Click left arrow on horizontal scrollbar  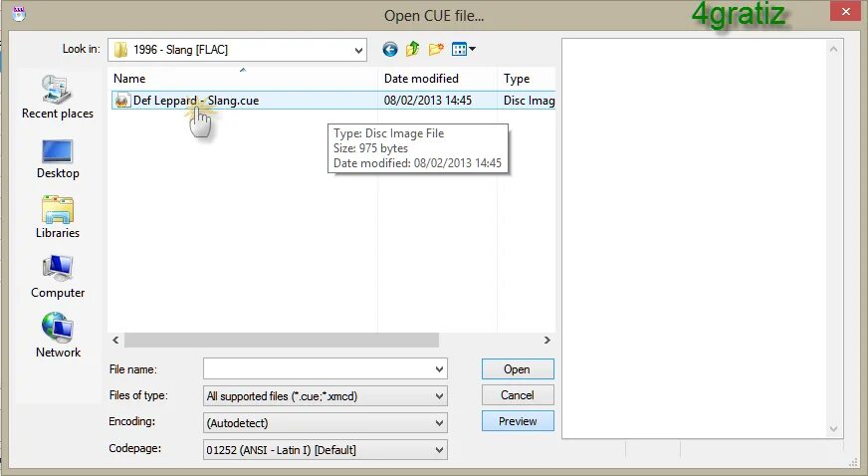coord(115,340)
